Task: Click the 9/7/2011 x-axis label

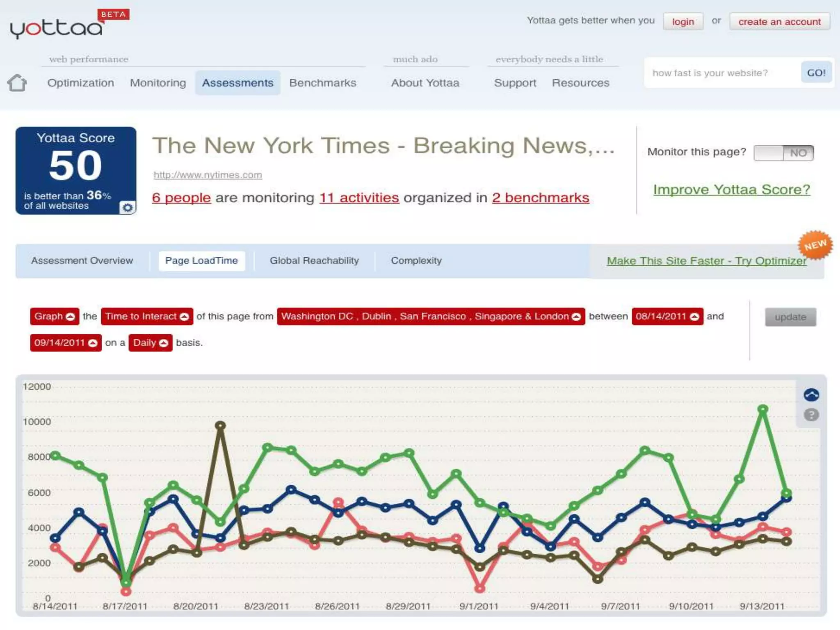Action: (620, 606)
